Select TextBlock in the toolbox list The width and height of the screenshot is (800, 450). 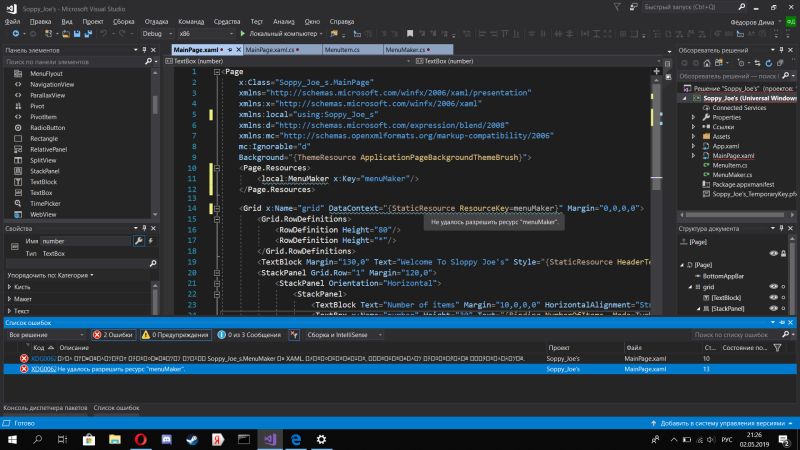point(43,182)
